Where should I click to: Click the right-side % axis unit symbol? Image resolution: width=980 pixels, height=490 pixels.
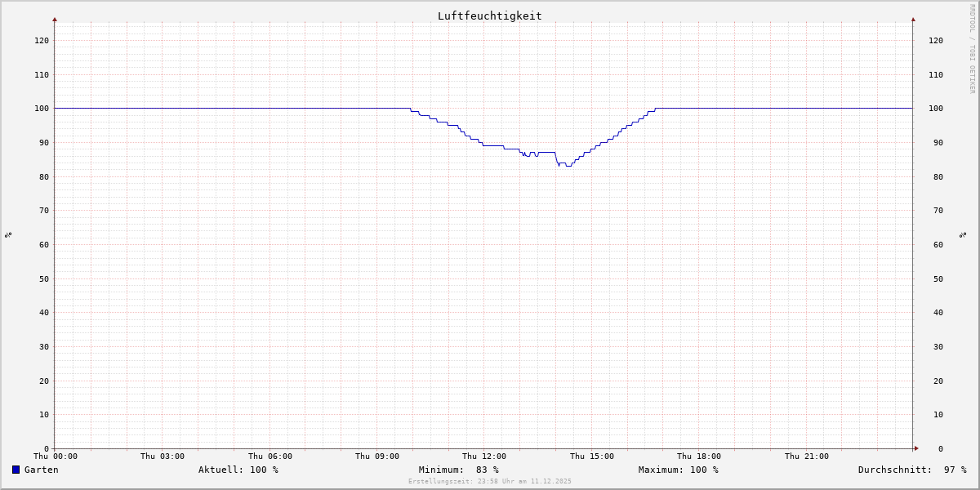[x=963, y=235]
